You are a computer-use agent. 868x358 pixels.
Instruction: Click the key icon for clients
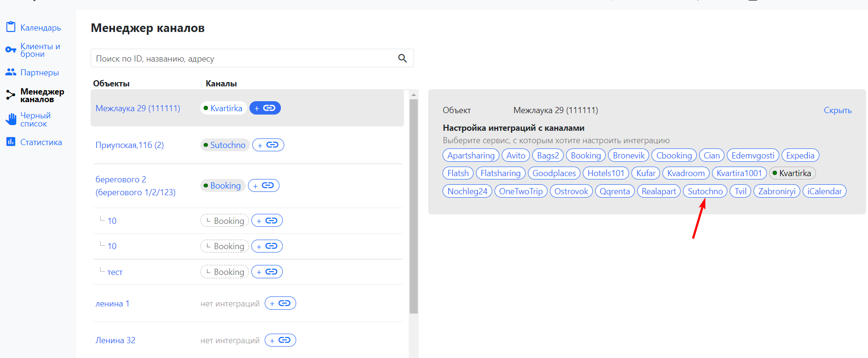coord(10,50)
